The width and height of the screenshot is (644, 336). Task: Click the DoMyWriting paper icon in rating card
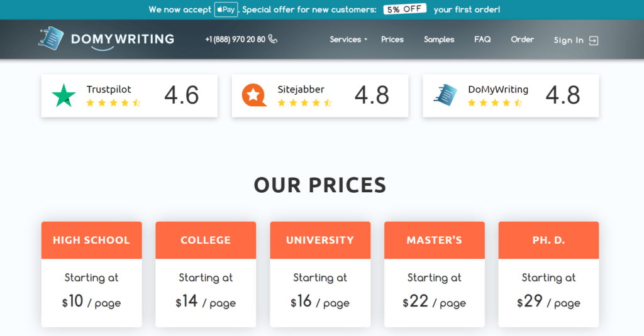click(x=446, y=95)
